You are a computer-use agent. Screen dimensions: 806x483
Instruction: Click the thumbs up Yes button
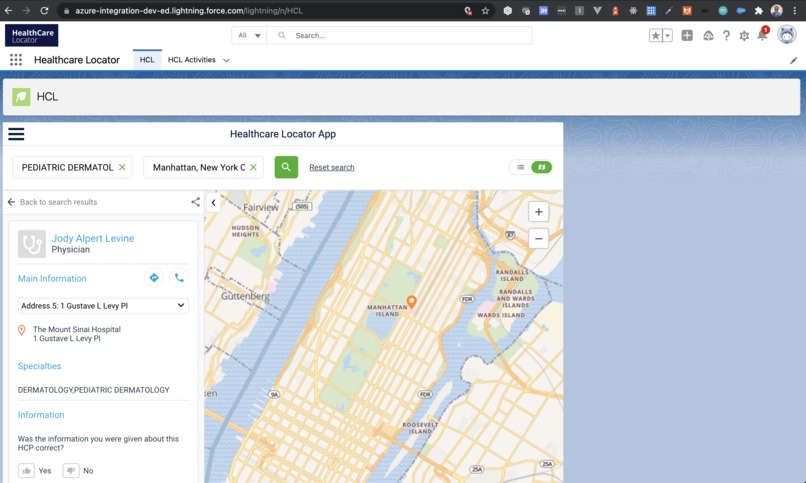point(27,471)
